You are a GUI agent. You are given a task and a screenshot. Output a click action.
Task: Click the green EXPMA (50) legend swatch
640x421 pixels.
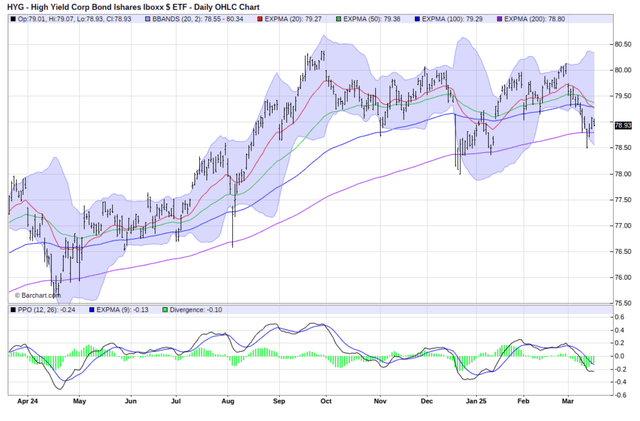(x=338, y=19)
